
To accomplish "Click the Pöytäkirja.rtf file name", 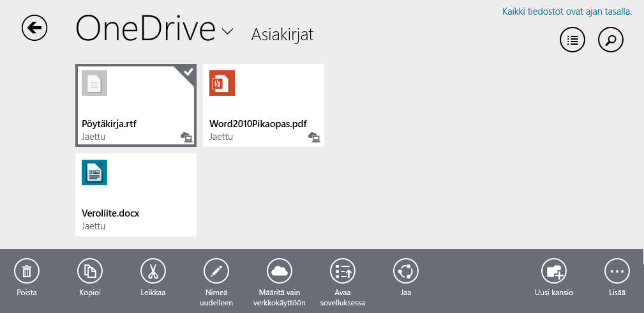I will (x=109, y=124).
